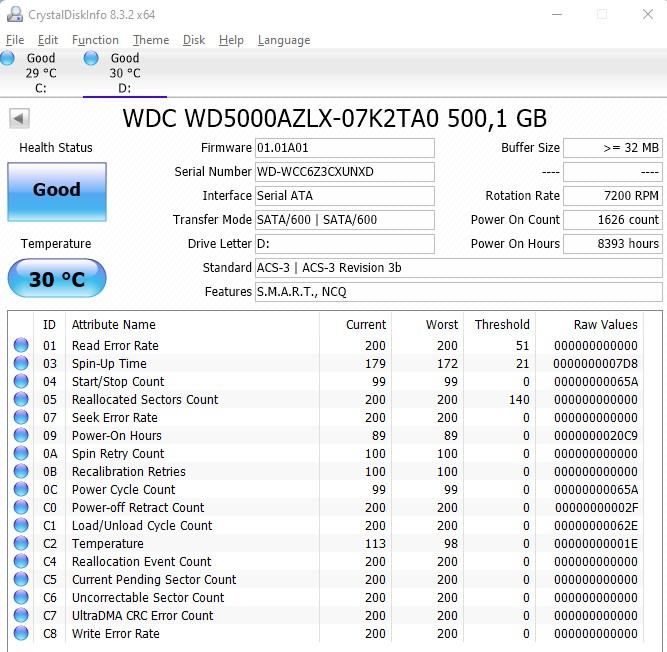Click the Serial Number field

345,172
